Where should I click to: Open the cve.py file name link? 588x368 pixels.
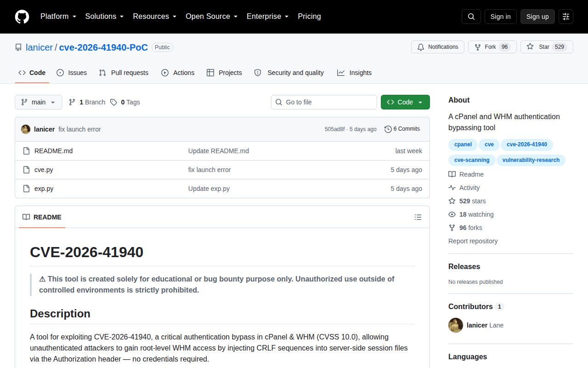(x=44, y=170)
